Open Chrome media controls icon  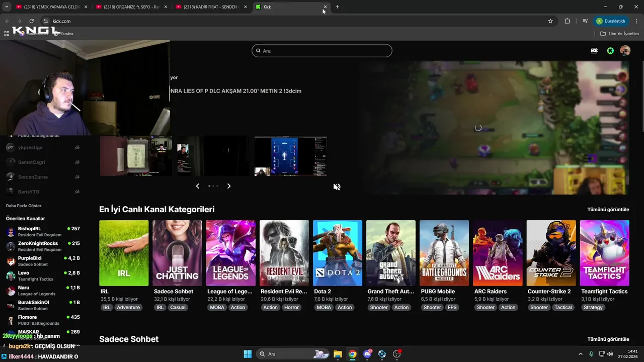point(585,21)
